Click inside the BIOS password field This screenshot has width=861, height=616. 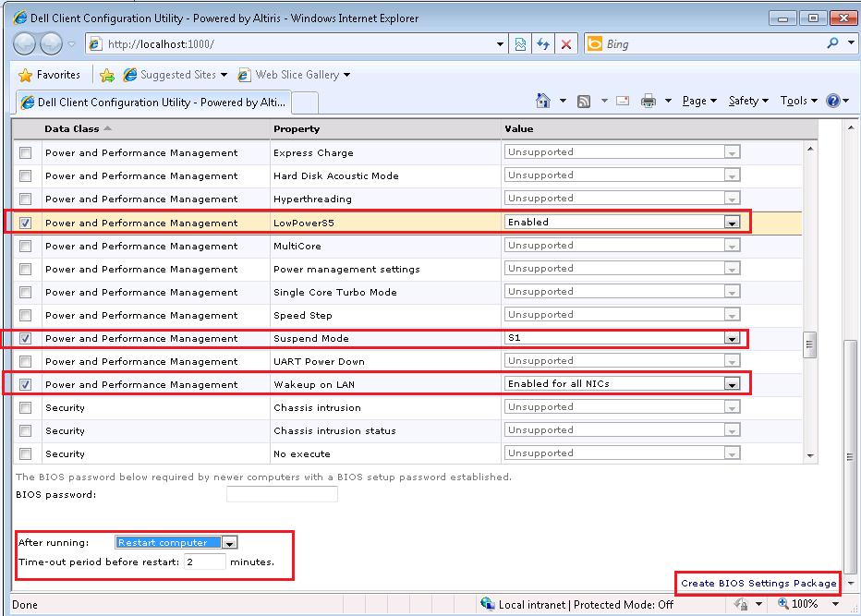pyautogui.click(x=282, y=493)
